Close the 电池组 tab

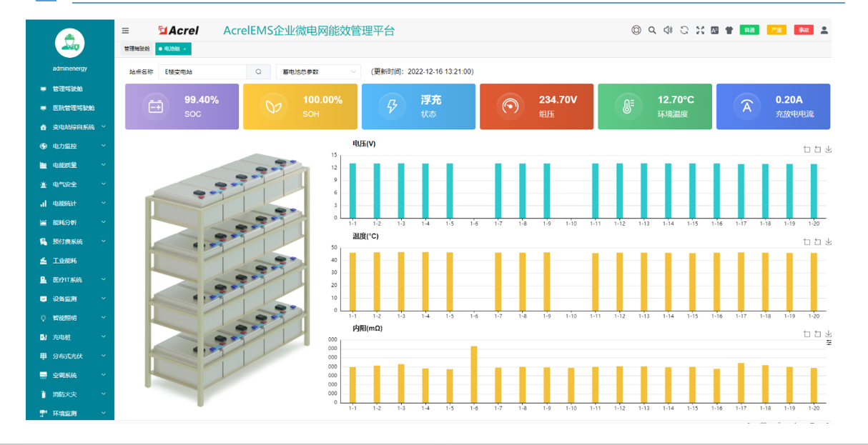[x=185, y=49]
